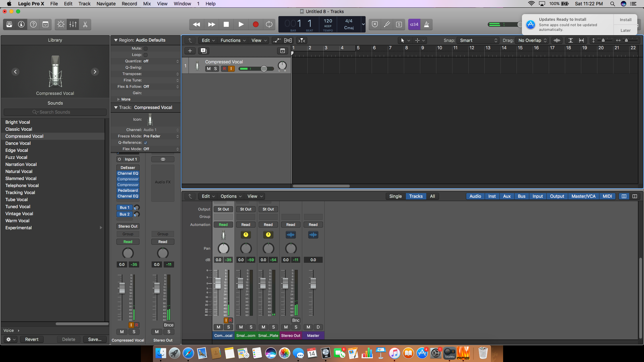
Task: Toggle the Cycle mode button
Action: coord(269,24)
